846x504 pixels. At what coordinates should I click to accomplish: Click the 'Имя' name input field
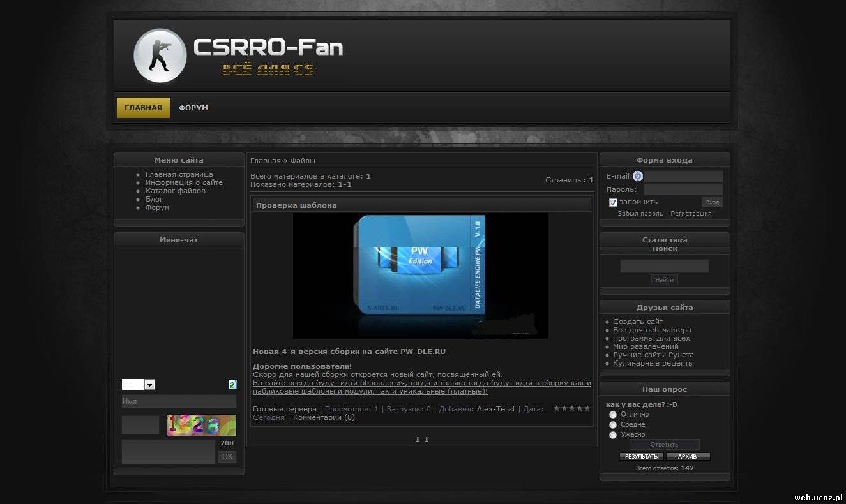tap(179, 401)
